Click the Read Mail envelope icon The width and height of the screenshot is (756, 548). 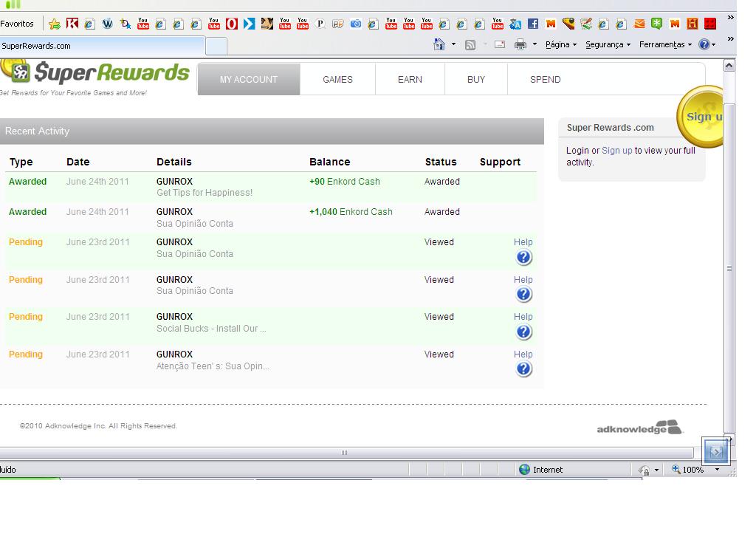point(500,44)
